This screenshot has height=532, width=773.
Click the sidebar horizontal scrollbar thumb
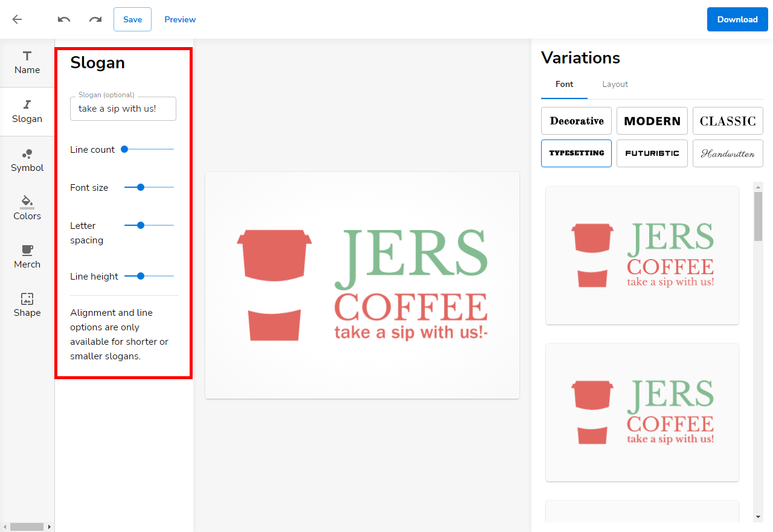point(27,527)
